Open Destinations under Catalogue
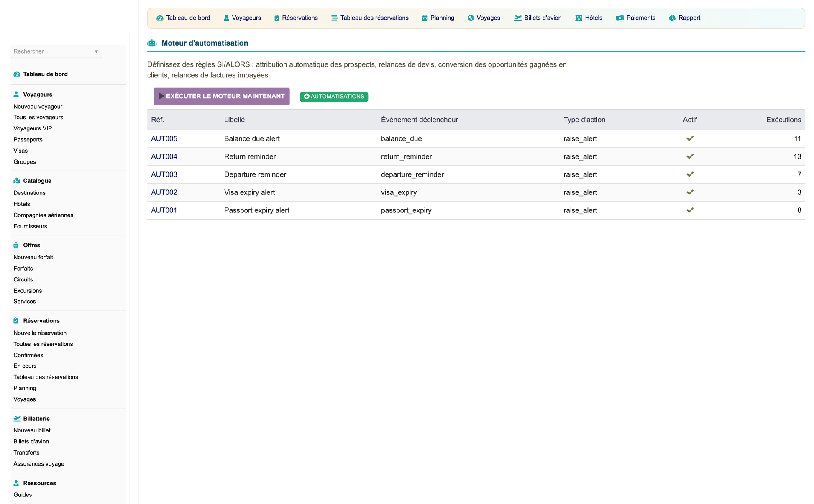The image size is (814, 504). point(29,193)
